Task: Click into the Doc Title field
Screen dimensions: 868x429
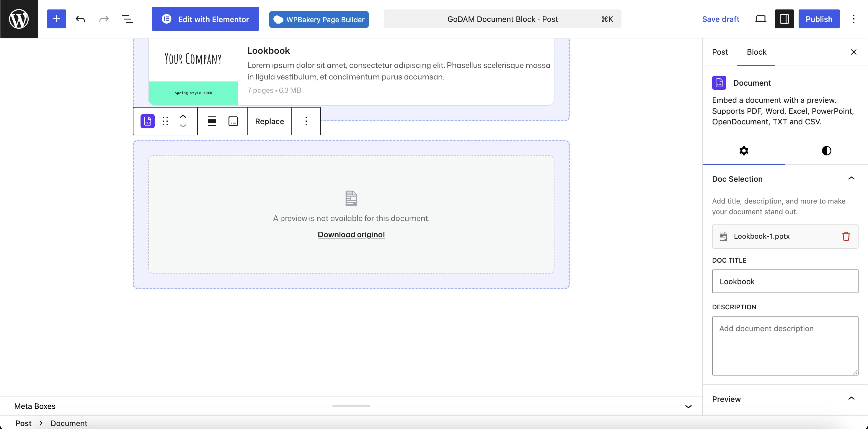Action: [785, 281]
